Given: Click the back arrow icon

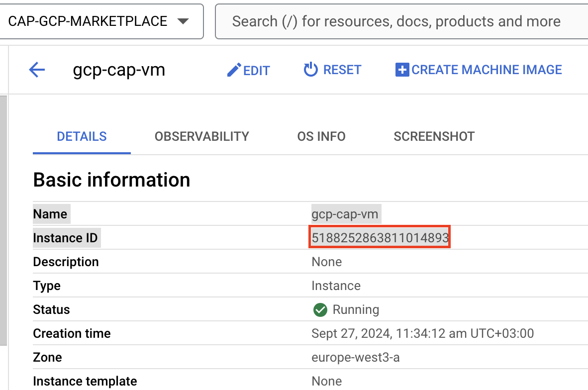Looking at the screenshot, I should [x=37, y=70].
